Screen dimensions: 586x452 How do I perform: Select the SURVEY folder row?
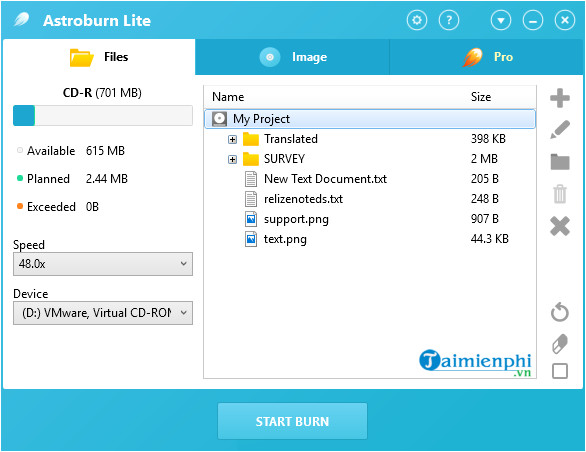coord(370,159)
